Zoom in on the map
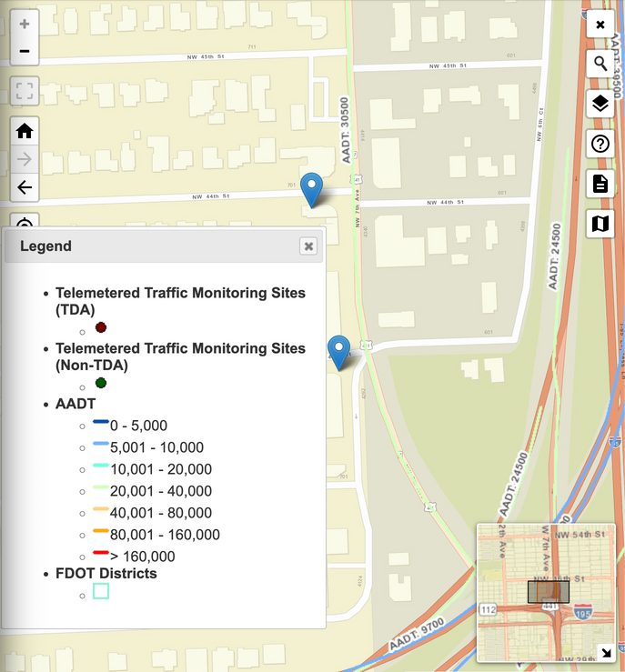Viewport: 625px width, 672px height. [25, 25]
